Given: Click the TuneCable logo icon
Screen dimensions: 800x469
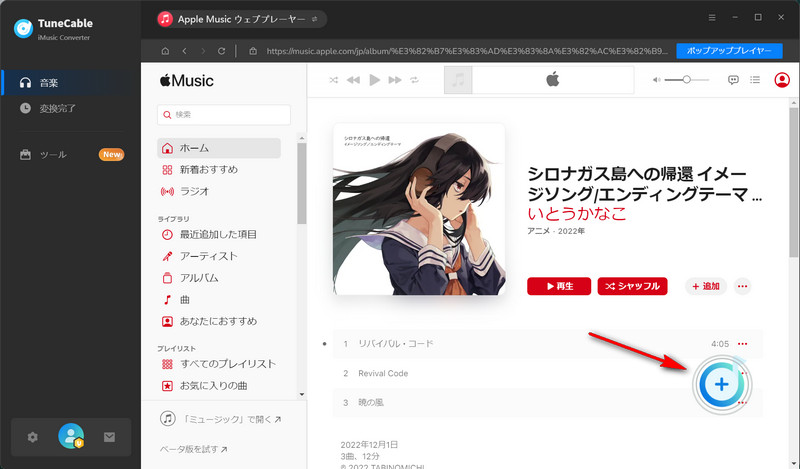Looking at the screenshot, I should pyautogui.click(x=23, y=28).
